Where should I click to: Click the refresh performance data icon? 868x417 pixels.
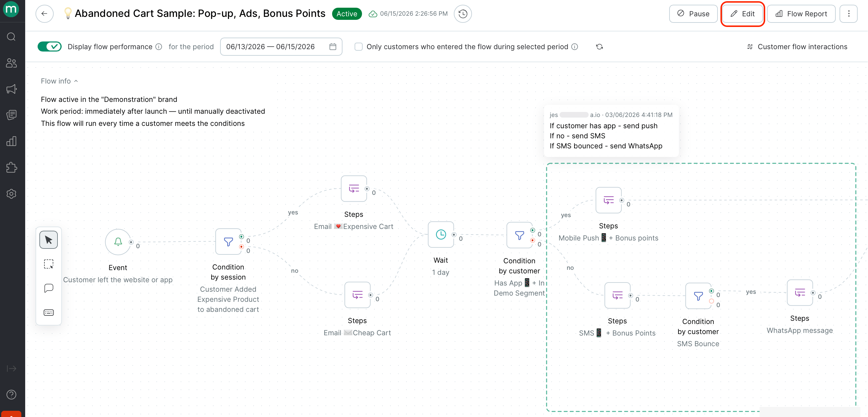point(599,47)
